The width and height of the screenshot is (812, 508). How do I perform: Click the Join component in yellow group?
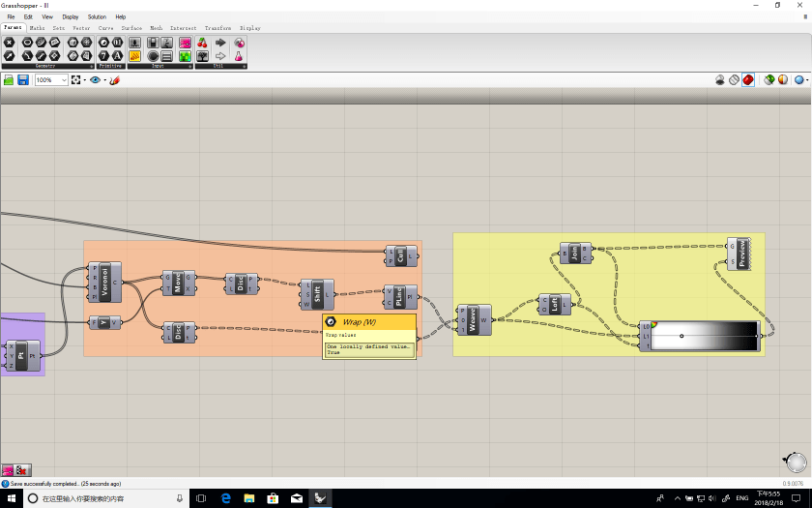click(x=575, y=254)
